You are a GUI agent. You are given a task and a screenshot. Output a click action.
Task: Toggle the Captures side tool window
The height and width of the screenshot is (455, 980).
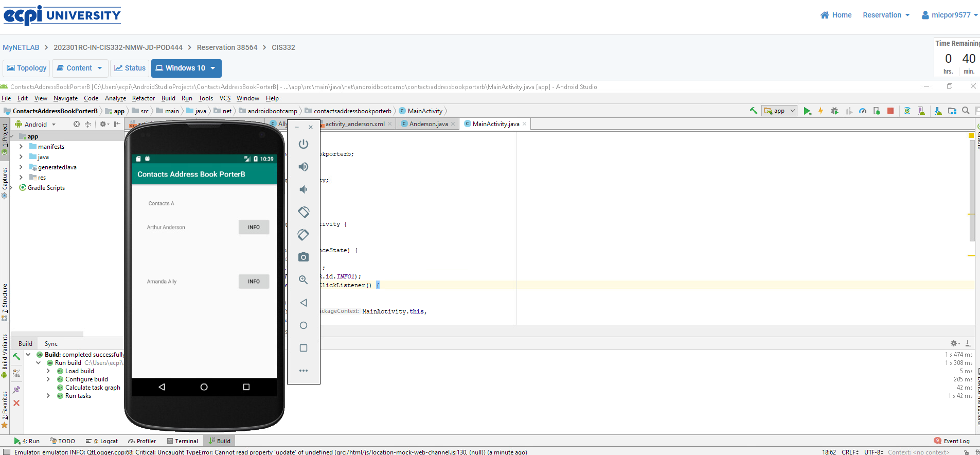[5, 182]
